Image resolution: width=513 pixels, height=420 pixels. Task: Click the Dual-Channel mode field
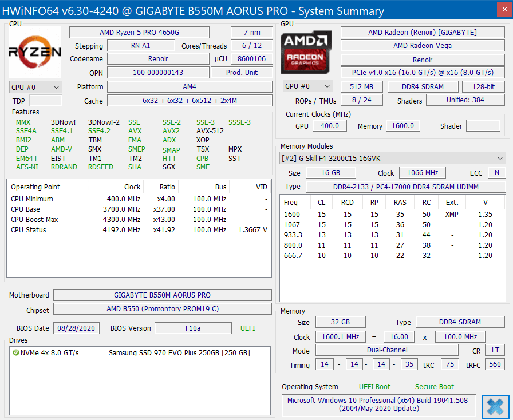pos(387,350)
